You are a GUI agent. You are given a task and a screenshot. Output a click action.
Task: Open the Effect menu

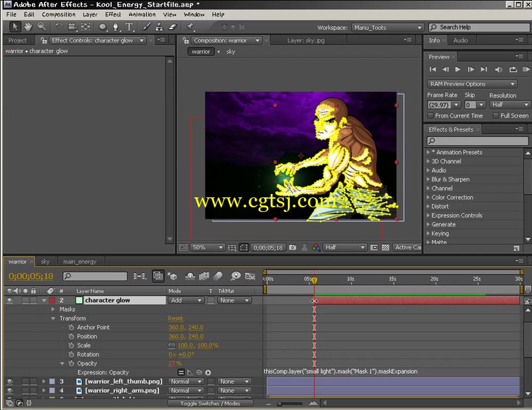(x=113, y=15)
